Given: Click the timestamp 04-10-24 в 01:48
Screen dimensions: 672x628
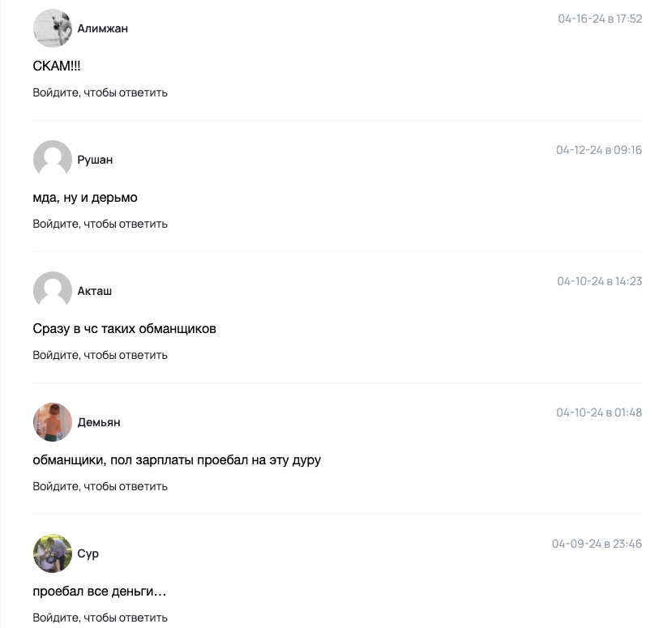Looking at the screenshot, I should [599, 412].
